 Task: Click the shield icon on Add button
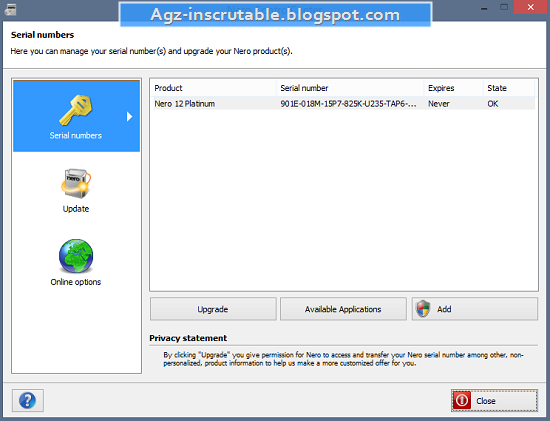point(423,309)
